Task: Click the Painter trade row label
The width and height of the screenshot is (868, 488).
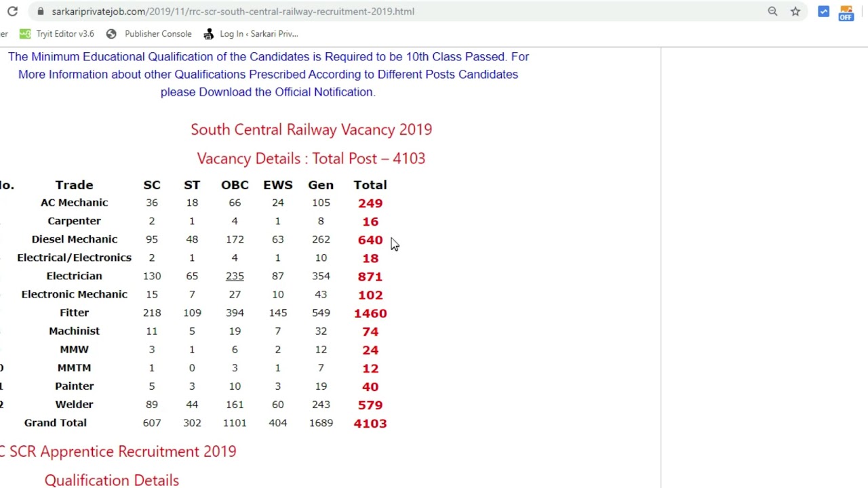Action: [x=74, y=386]
